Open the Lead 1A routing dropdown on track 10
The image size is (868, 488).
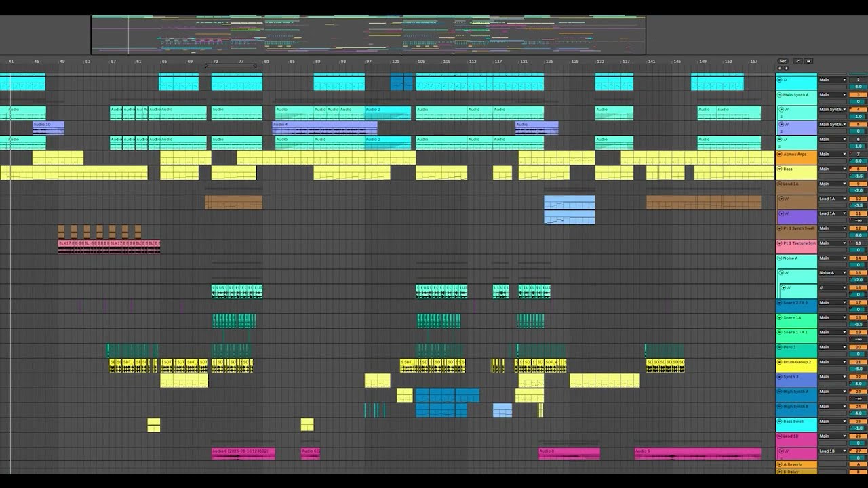coord(833,199)
